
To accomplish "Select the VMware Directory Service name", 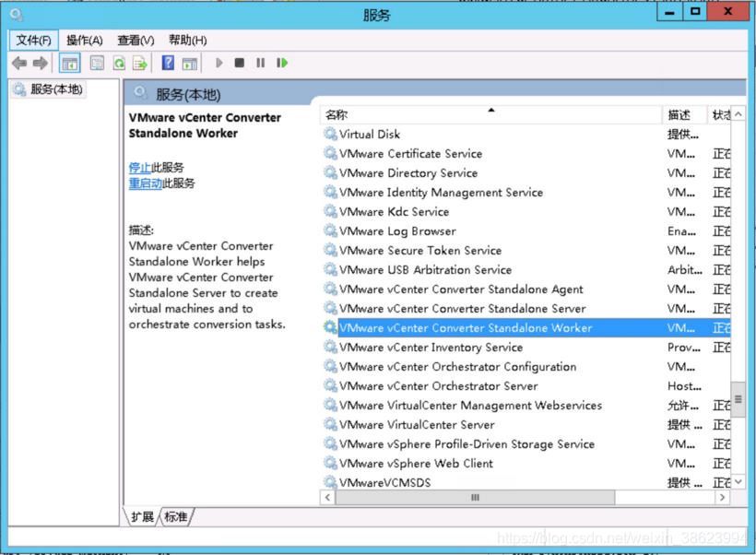I will pyautogui.click(x=408, y=172).
